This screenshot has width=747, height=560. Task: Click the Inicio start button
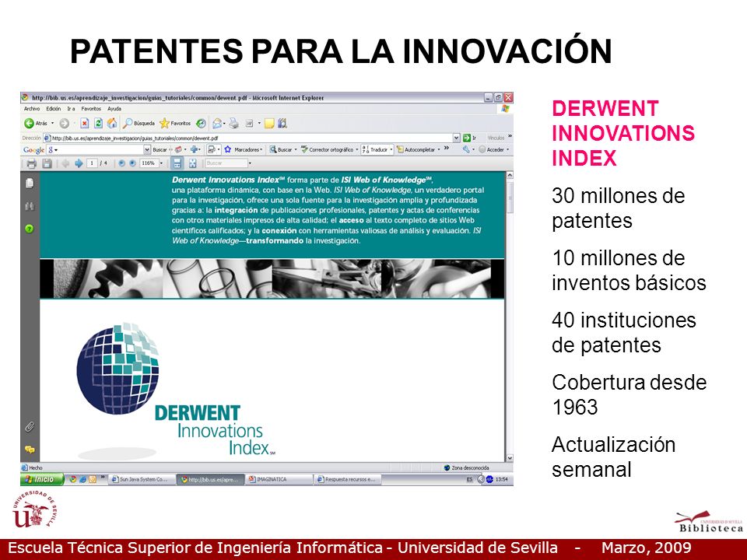(42, 480)
